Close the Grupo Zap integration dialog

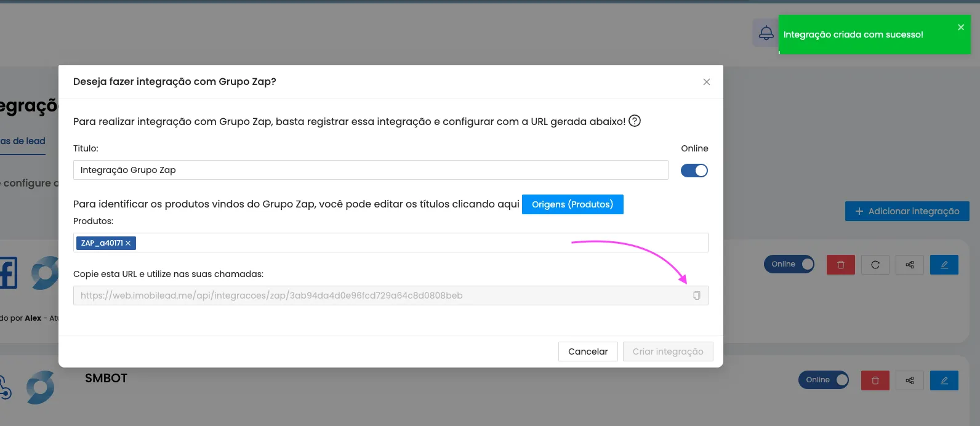(x=707, y=82)
